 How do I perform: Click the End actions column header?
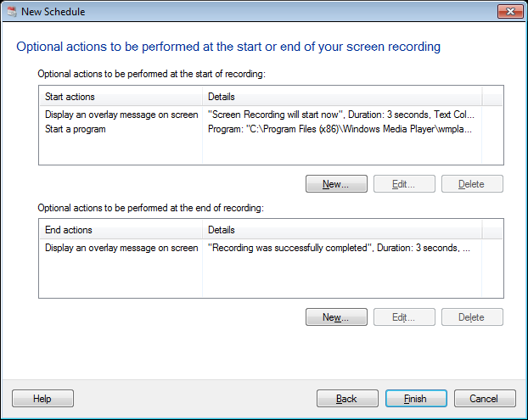click(x=121, y=230)
